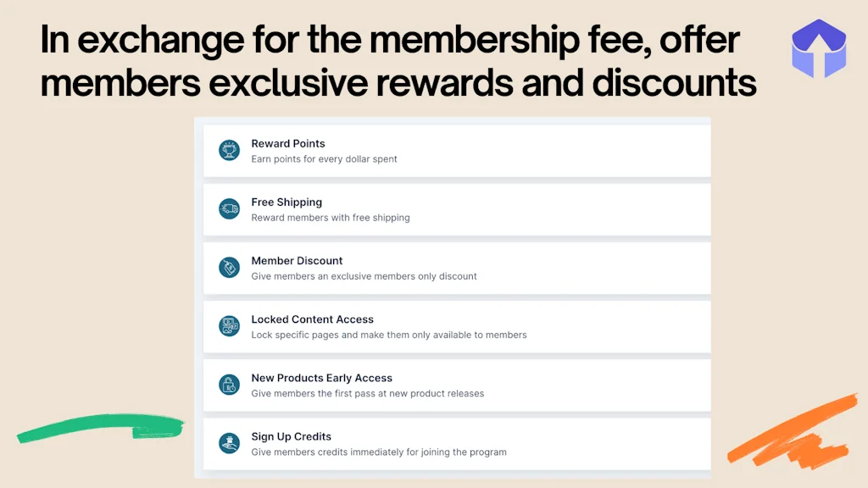The width and height of the screenshot is (868, 488).
Task: Click the Locked Content Access pages icon
Action: (x=229, y=325)
